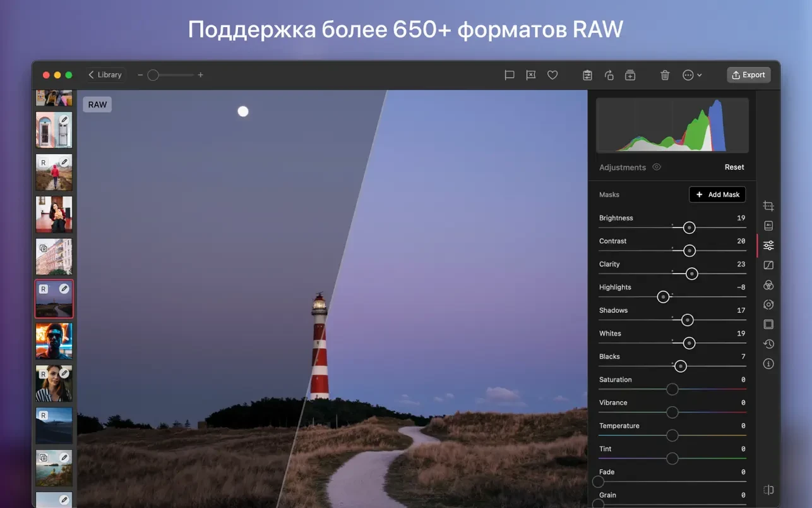Open the frame/vignette square icon

(x=768, y=324)
